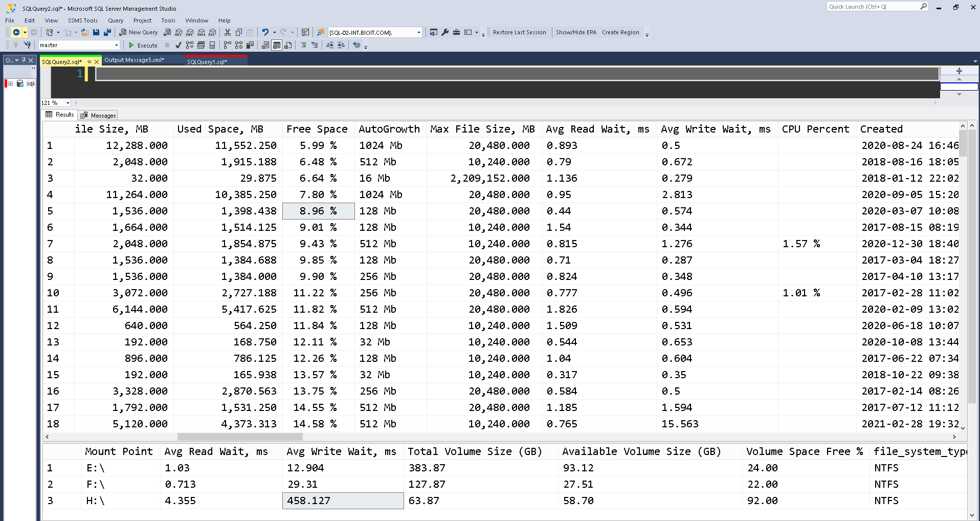The image size is (980, 521).
Task: Click the New Query button
Action: (x=139, y=32)
